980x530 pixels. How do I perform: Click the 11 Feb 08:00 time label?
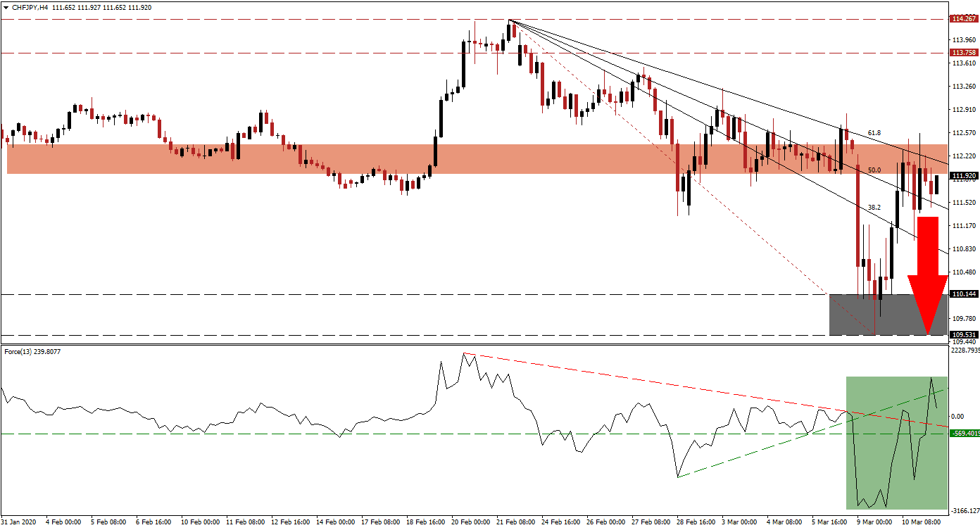245,523
